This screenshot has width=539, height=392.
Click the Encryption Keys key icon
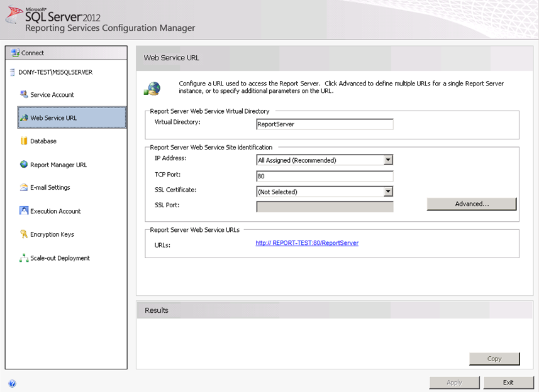[24, 234]
